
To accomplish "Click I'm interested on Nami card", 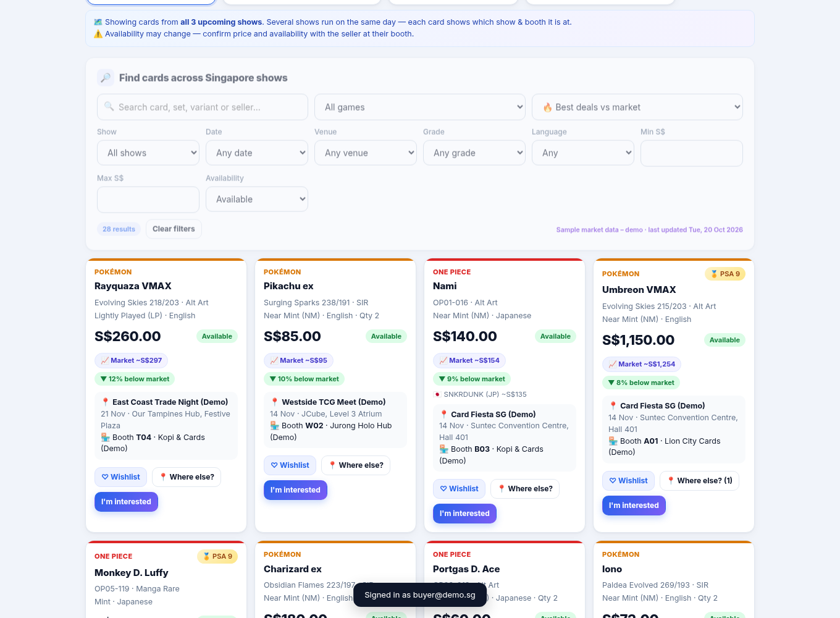I will (464, 514).
